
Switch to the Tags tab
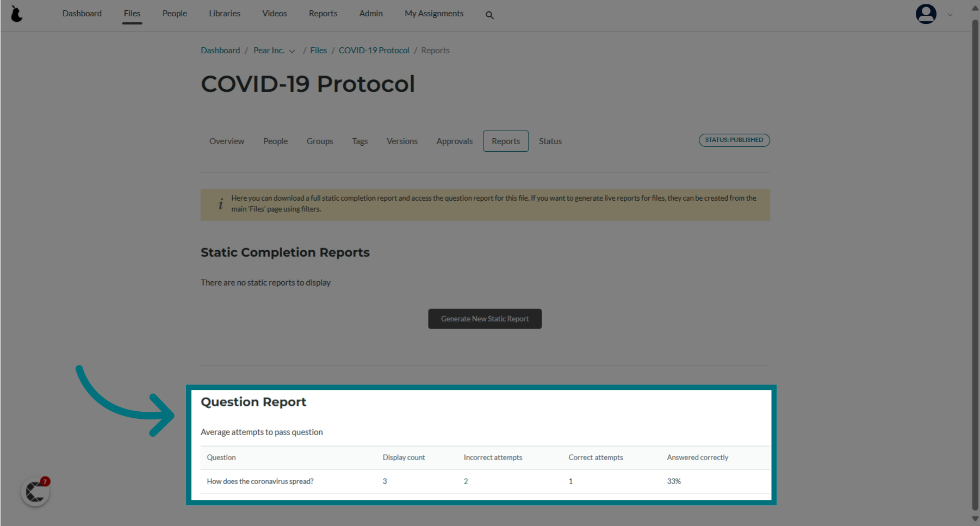pyautogui.click(x=360, y=141)
